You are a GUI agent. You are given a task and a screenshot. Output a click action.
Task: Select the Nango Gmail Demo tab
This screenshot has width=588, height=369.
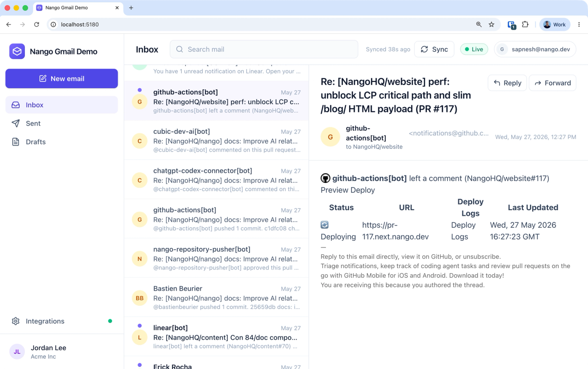78,8
